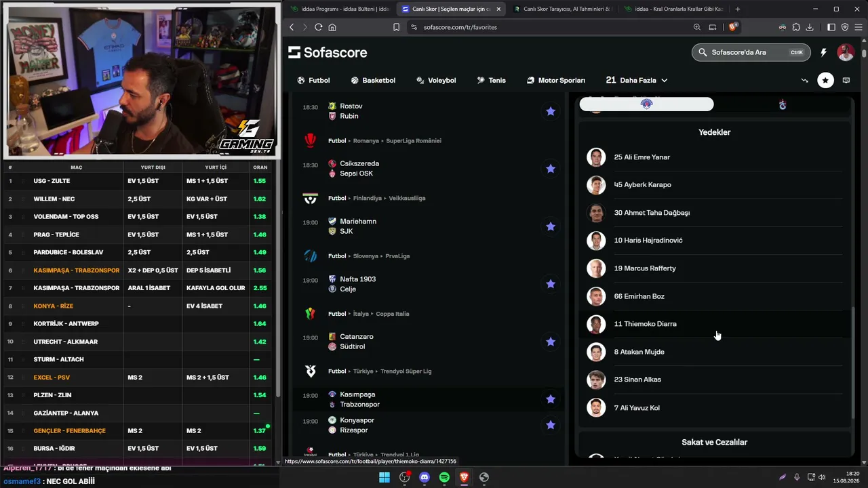Unfavorite the Rostov - Rubin match star

pyautogui.click(x=551, y=111)
